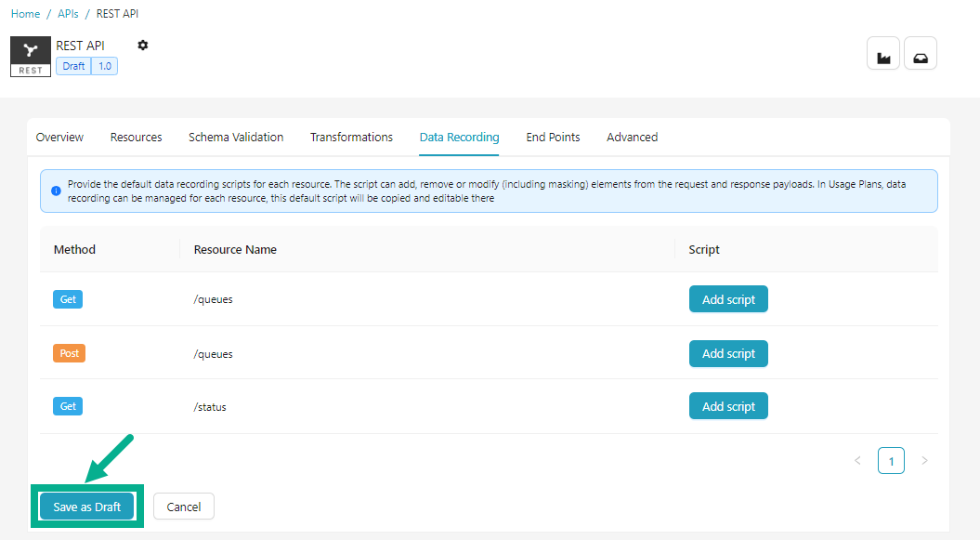Go to next page with right chevron

click(923, 460)
